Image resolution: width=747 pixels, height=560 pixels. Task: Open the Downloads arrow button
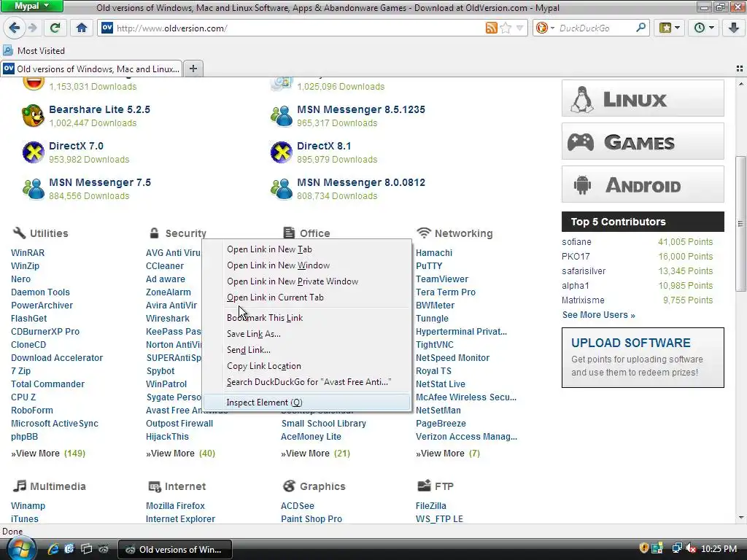click(734, 28)
